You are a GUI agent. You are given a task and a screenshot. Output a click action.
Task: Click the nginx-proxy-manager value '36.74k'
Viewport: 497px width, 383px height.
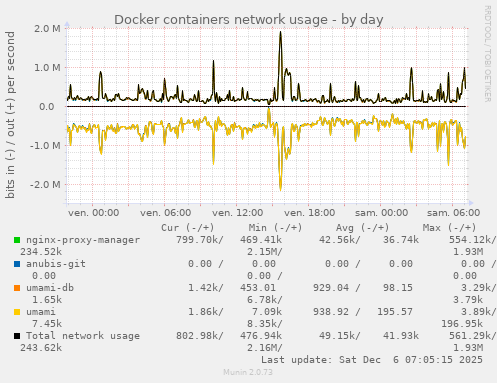(401, 240)
